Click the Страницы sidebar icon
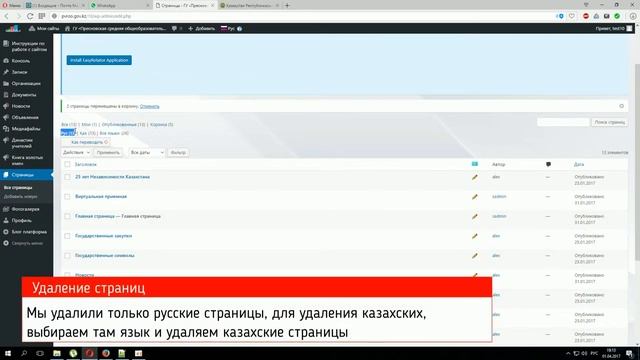Viewport: 640px width, 360px height. pos(6,175)
